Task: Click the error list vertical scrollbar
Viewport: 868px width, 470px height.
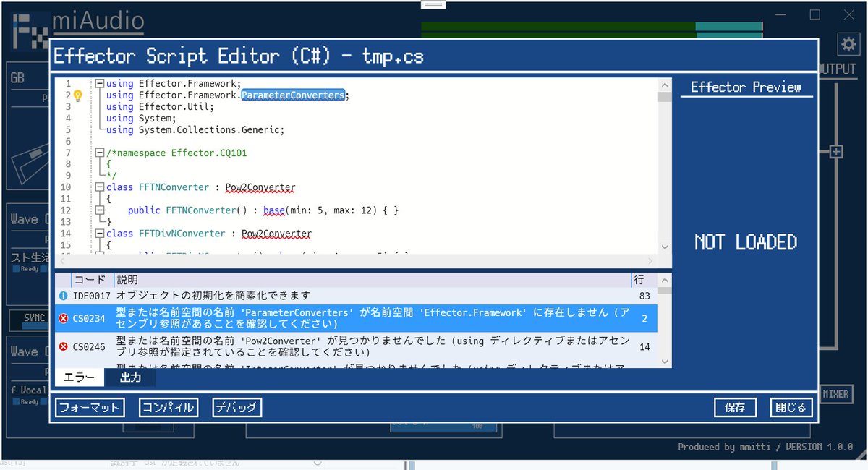Action: 665,320
